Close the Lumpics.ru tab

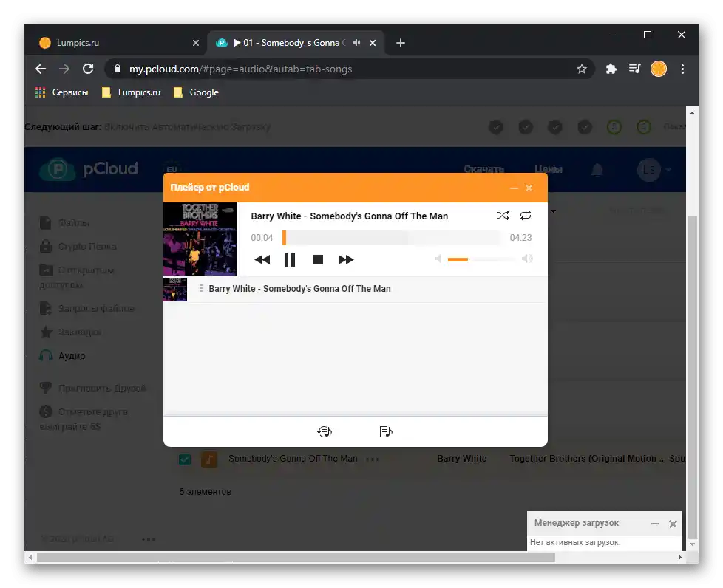(196, 43)
